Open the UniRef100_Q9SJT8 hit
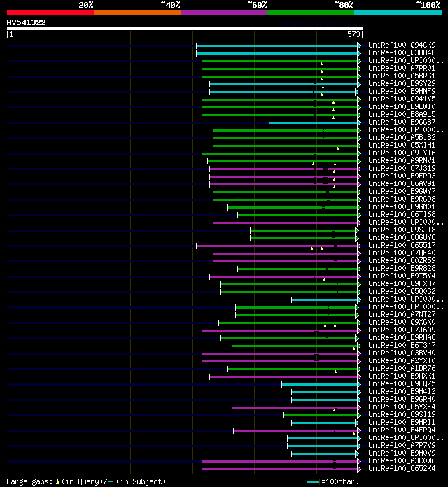448x487 pixels. [402, 230]
